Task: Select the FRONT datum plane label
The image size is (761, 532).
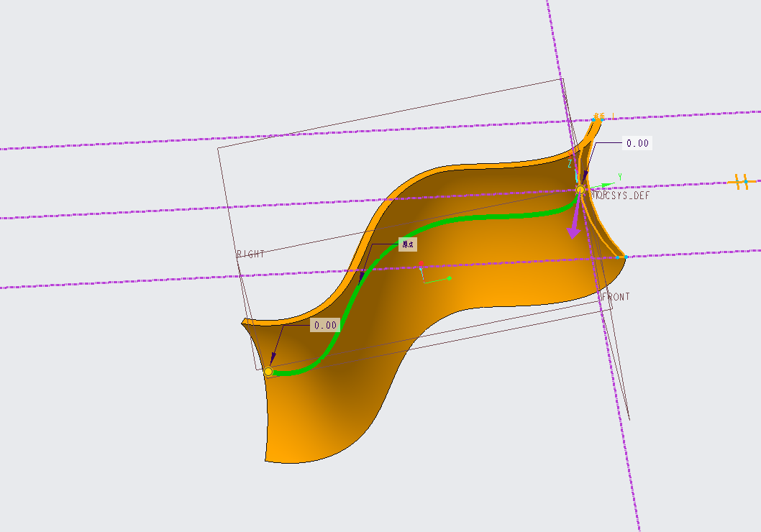Action: point(616,296)
